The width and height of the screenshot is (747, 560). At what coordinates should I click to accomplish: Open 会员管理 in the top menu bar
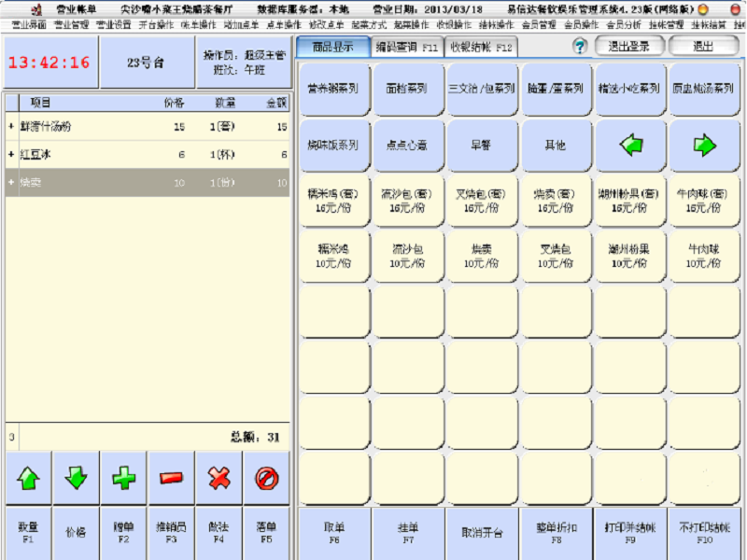[x=533, y=24]
